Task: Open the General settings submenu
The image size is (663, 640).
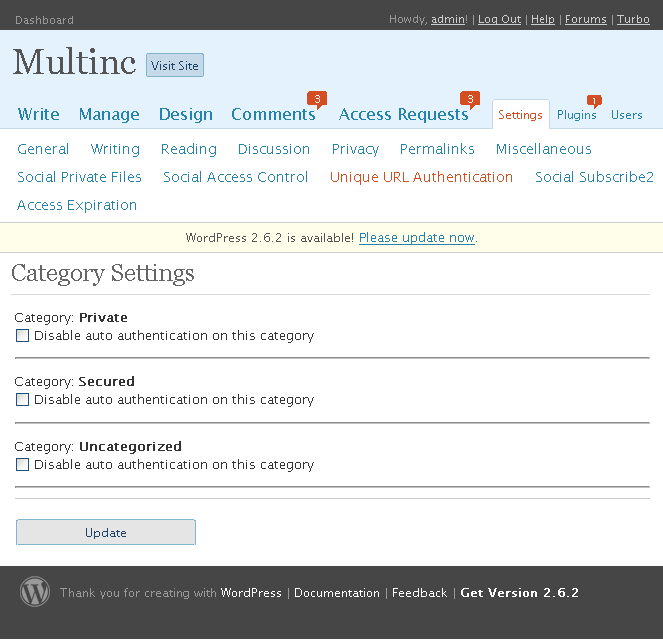Action: pos(43,149)
